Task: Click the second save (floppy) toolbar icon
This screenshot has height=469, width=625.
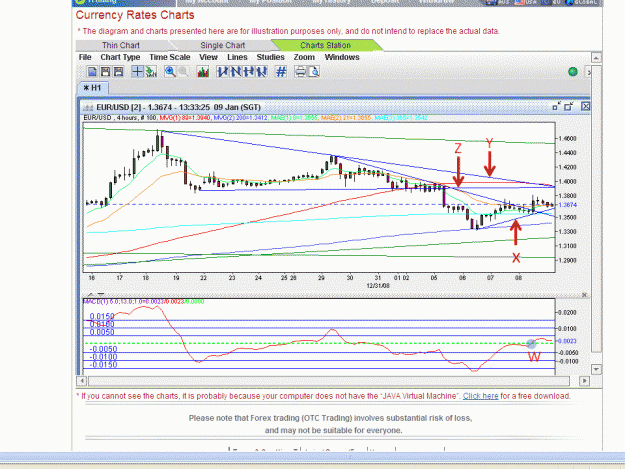Action: (x=118, y=72)
